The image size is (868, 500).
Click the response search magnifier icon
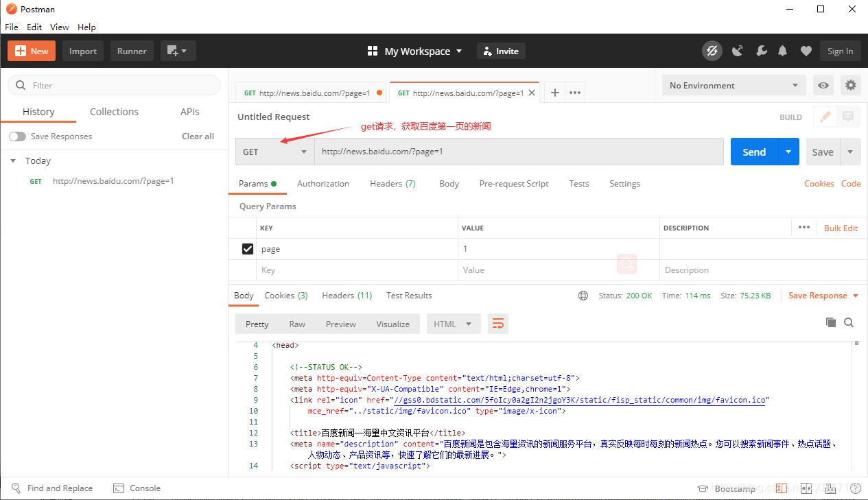(849, 322)
